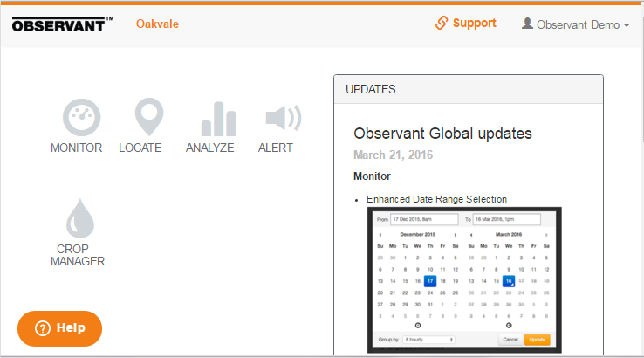
Task: Select the ALERT label
Action: pyautogui.click(x=275, y=148)
